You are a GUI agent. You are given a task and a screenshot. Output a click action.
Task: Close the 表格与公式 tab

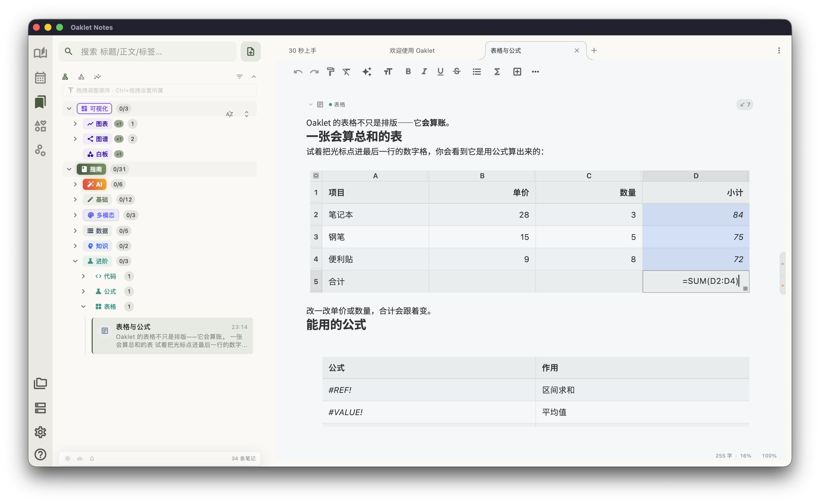577,51
